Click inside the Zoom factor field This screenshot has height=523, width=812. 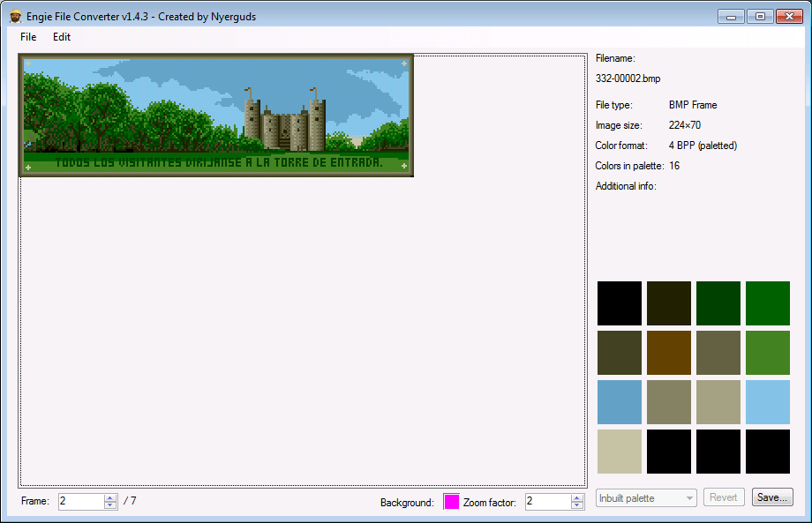pyautogui.click(x=547, y=502)
